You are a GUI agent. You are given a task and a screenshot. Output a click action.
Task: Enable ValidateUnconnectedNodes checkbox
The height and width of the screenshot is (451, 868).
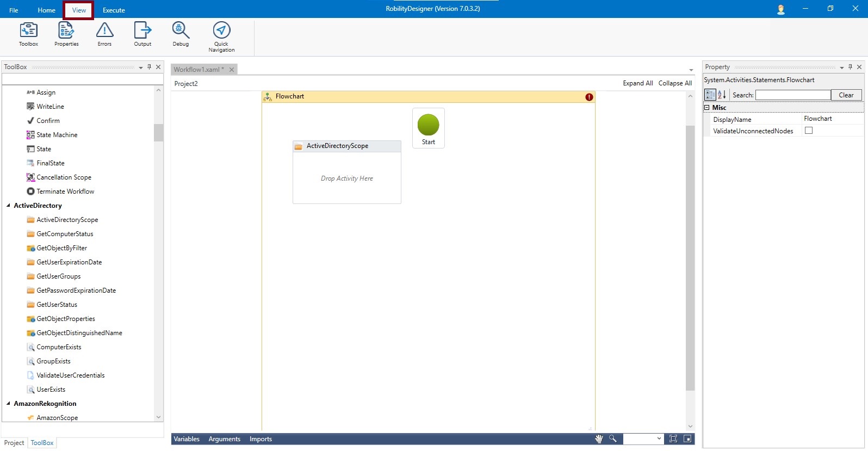tap(809, 131)
